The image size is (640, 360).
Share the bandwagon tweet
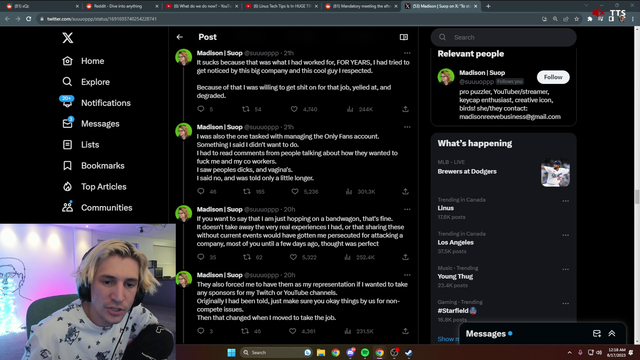[x=405, y=257]
